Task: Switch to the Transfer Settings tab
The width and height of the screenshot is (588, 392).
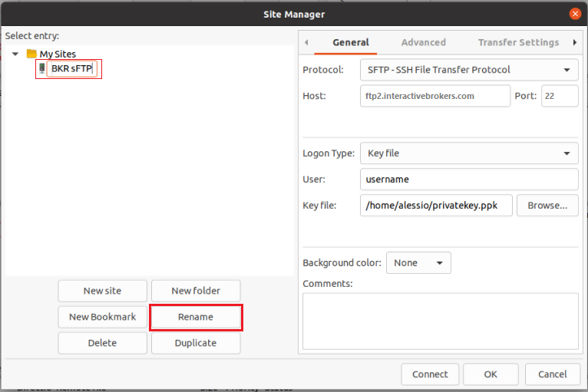Action: point(518,42)
